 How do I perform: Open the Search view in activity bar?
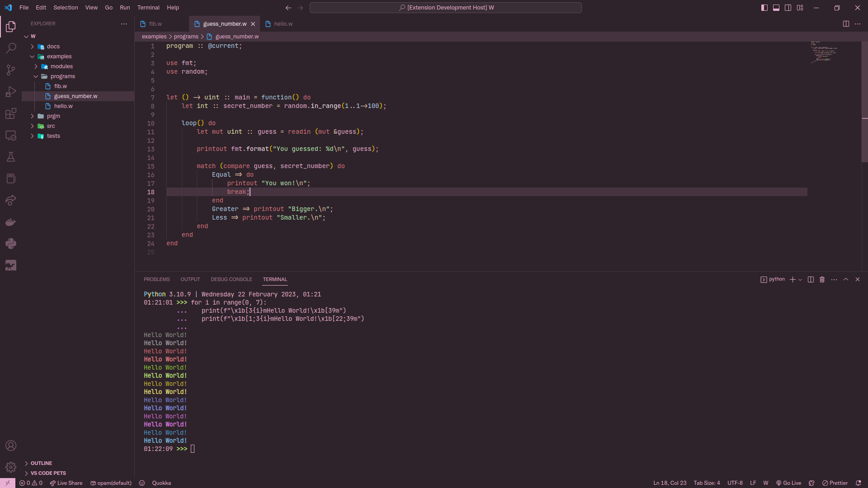(x=11, y=48)
